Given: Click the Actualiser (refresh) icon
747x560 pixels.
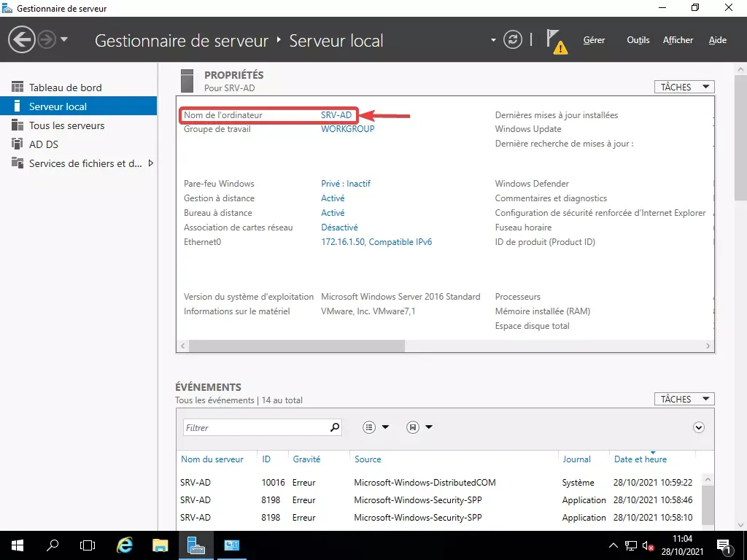Looking at the screenshot, I should 513,39.
